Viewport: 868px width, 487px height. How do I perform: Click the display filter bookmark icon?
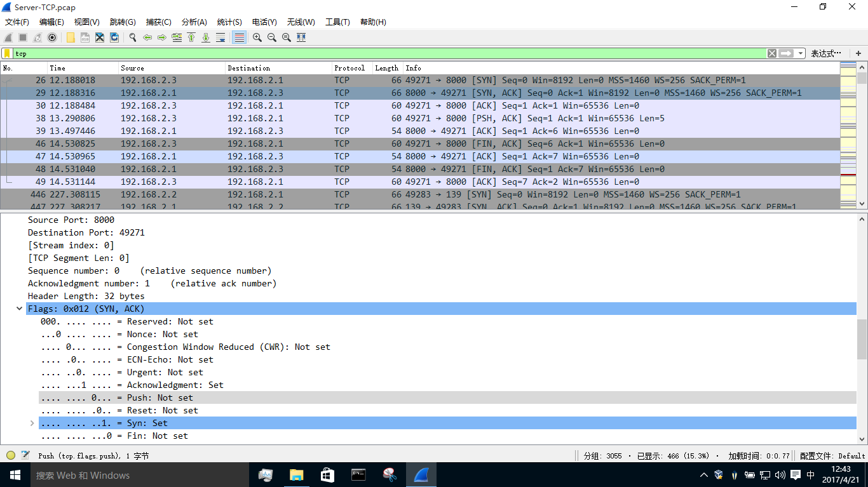pyautogui.click(x=7, y=53)
